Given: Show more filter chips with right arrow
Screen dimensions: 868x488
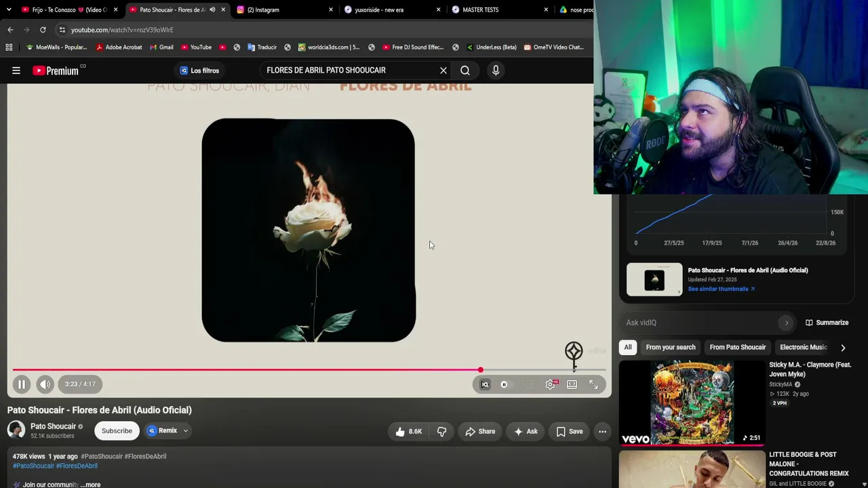Looking at the screenshot, I should pos(843,348).
